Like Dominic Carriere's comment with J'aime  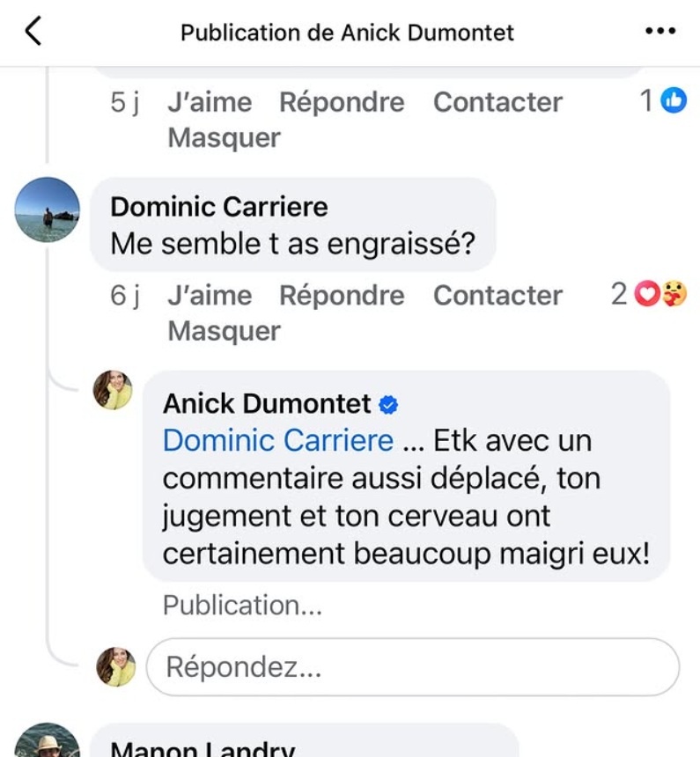pyautogui.click(x=210, y=296)
